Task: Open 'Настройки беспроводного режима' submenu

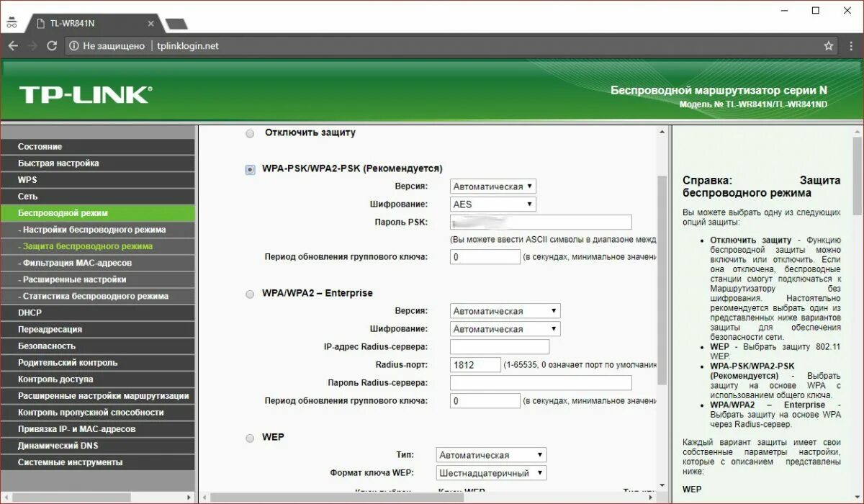Action: coord(98,230)
